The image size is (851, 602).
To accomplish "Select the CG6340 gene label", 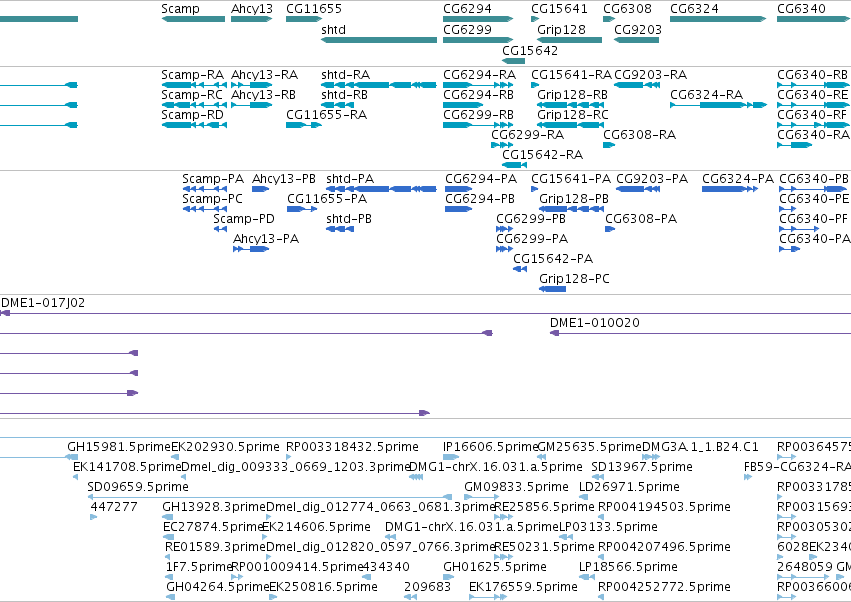I will tap(801, 9).
